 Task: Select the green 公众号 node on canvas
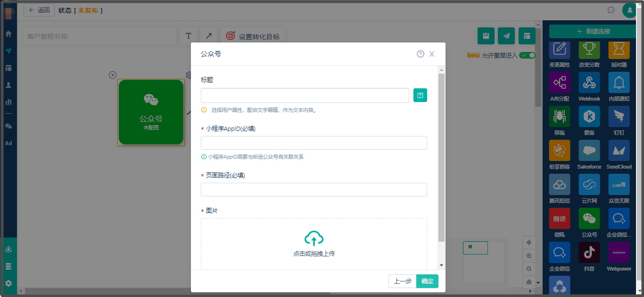click(x=151, y=112)
